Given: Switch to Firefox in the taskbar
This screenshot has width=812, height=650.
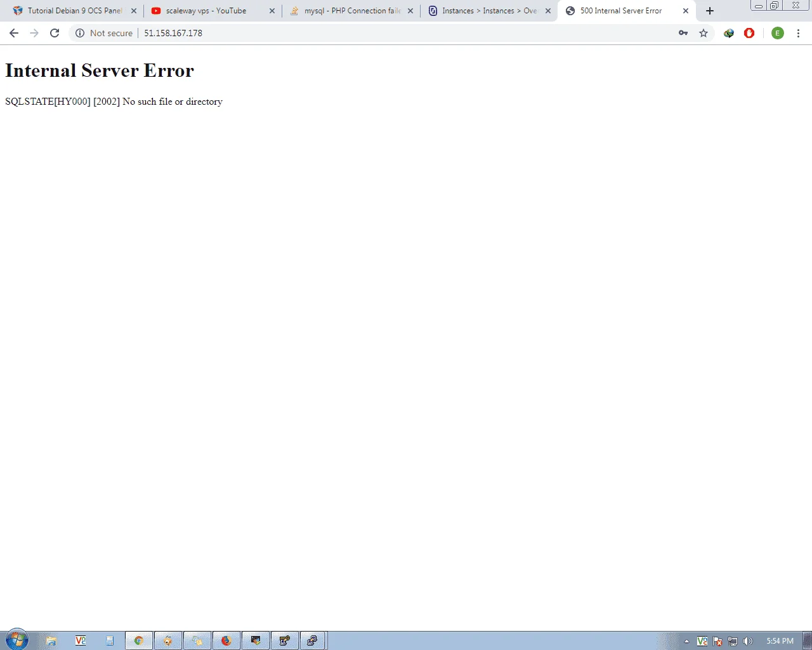Looking at the screenshot, I should (x=226, y=641).
